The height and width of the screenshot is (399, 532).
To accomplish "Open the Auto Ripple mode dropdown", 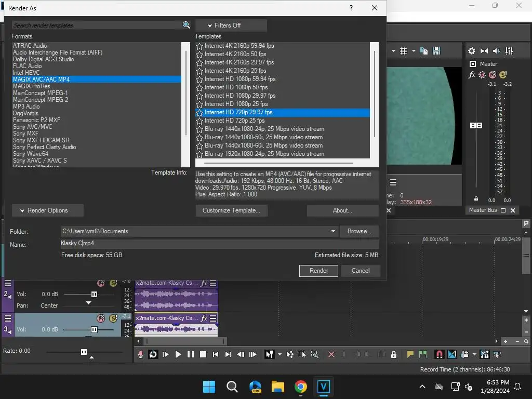I will (x=474, y=354).
